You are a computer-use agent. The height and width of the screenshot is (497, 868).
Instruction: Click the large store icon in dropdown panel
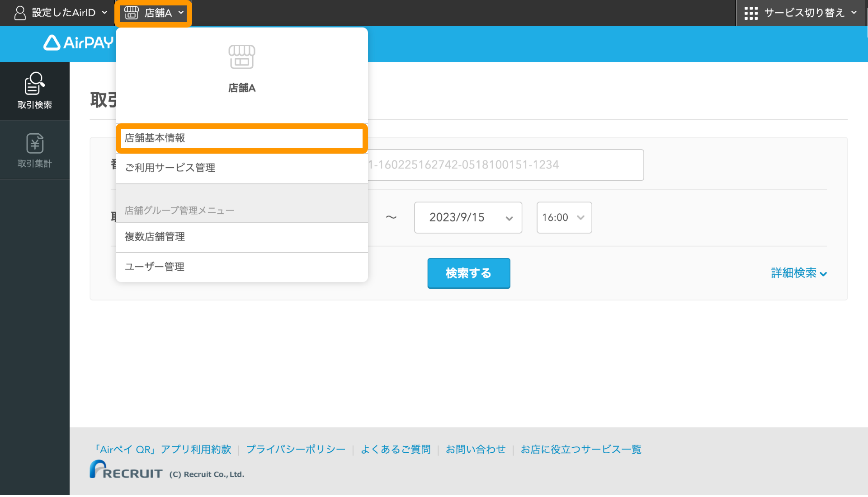pos(241,57)
